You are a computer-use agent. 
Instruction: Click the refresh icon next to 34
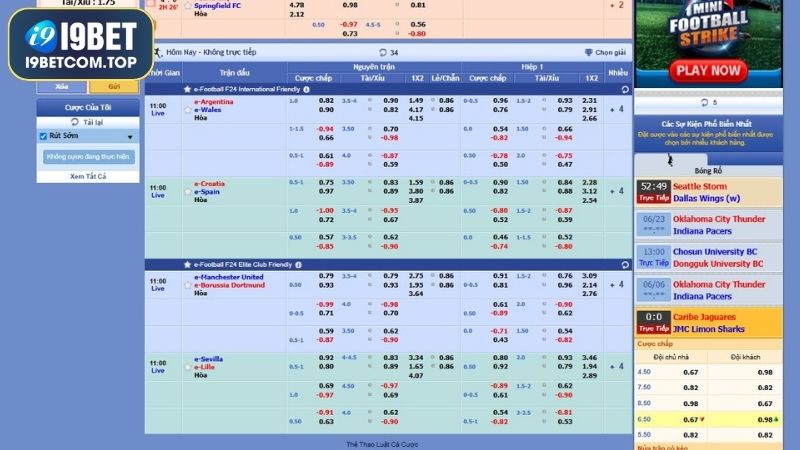[382, 52]
